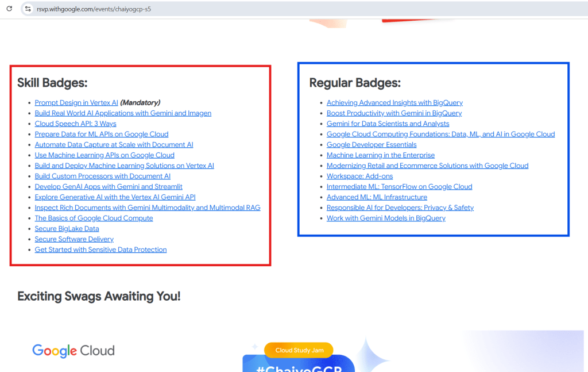The width and height of the screenshot is (588, 372).
Task: Open Prompt Design in Vertex AI link
Action: click(x=76, y=103)
